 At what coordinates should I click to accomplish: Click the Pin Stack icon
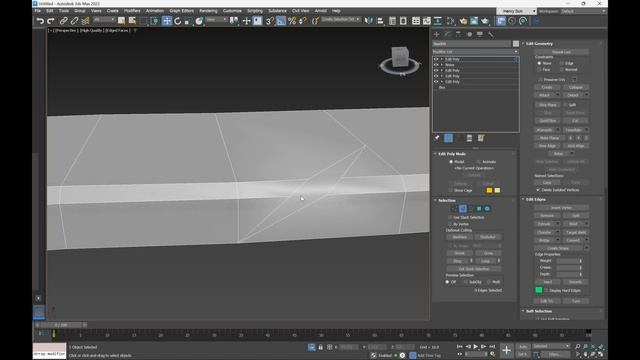tap(437, 138)
